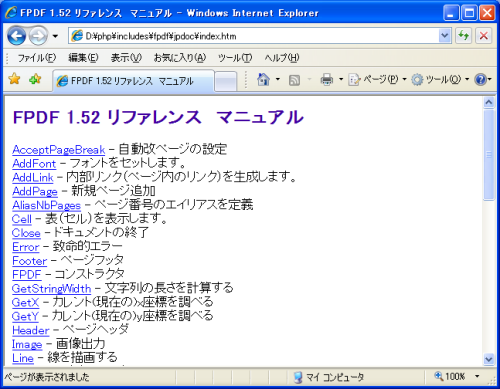Open the FPDF constructor link
Screen dimensions: 500x389
pos(26,275)
